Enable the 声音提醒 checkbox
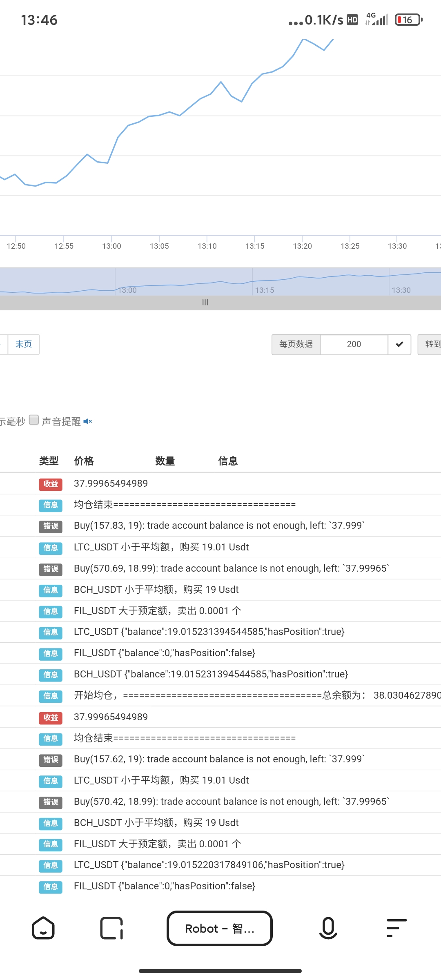 tap(34, 420)
